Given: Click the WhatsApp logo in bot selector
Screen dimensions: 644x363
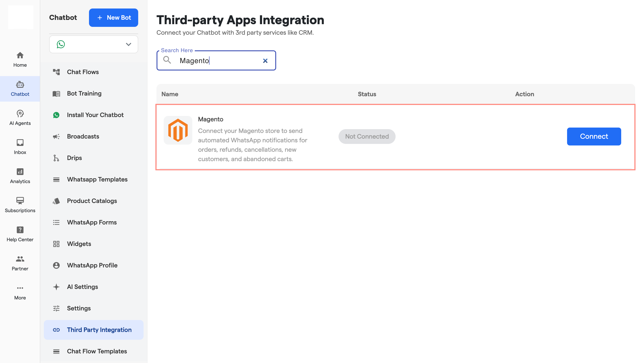Looking at the screenshot, I should coord(61,45).
